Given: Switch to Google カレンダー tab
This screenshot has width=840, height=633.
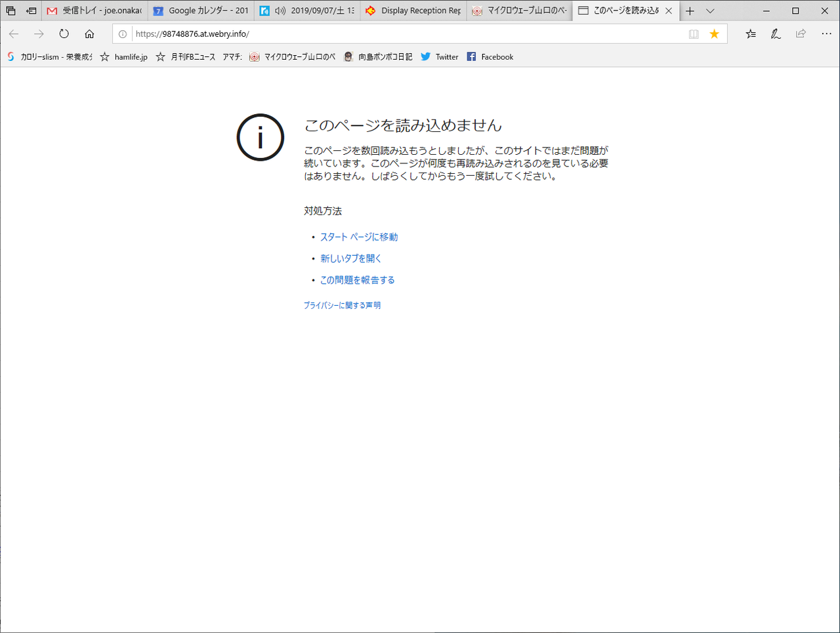Looking at the screenshot, I should [201, 10].
